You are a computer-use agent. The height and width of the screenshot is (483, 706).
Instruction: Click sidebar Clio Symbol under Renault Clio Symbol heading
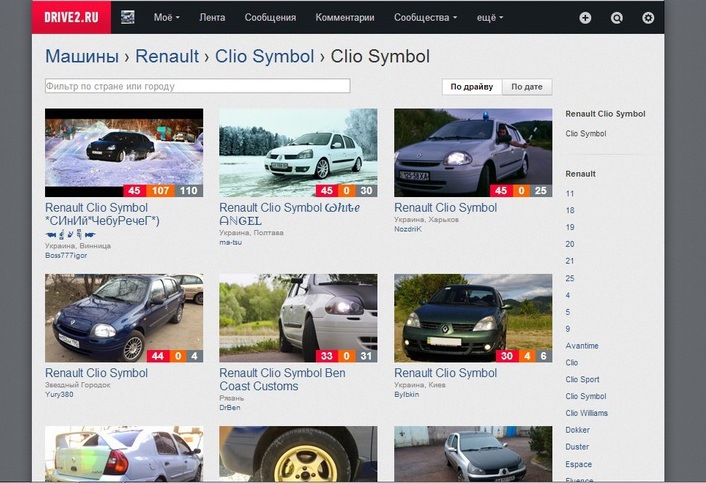tap(585, 134)
